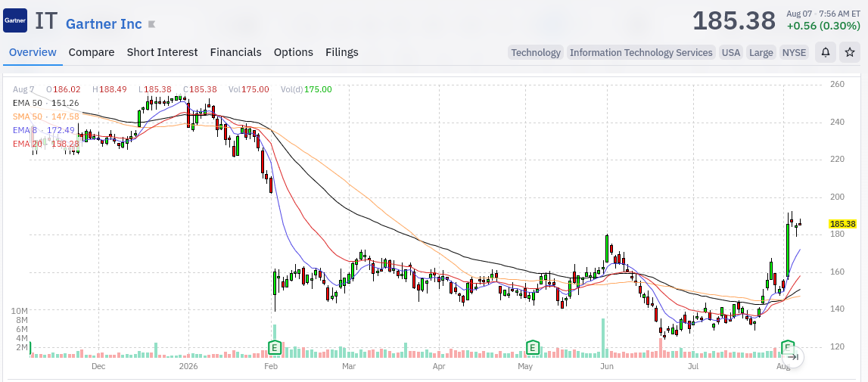Open the Financials tab
Viewport: 868px width, 382px height.
(236, 52)
